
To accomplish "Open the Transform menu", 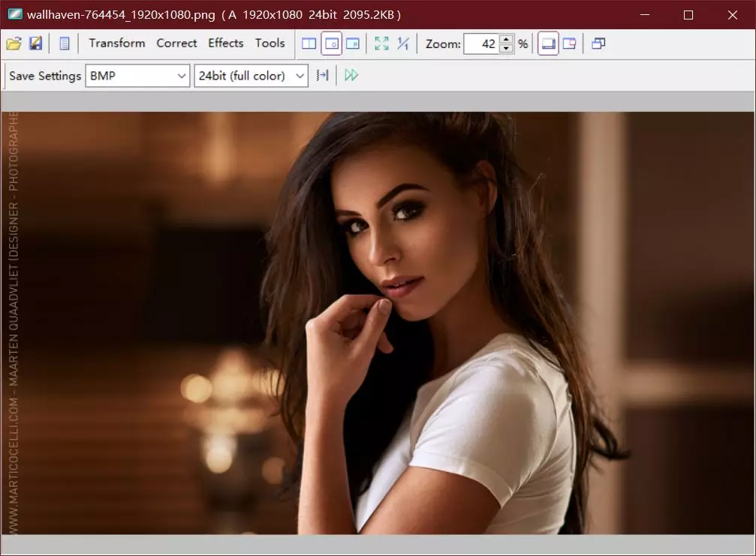I will 116,44.
